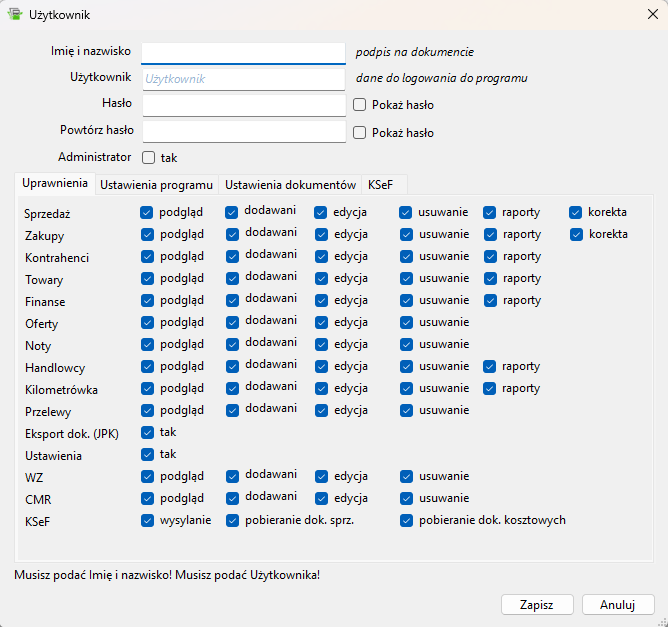This screenshot has width=668, height=627.
Task: Uncheck Eksport dok. (JPK) tak checkbox
Action: pyautogui.click(x=148, y=433)
